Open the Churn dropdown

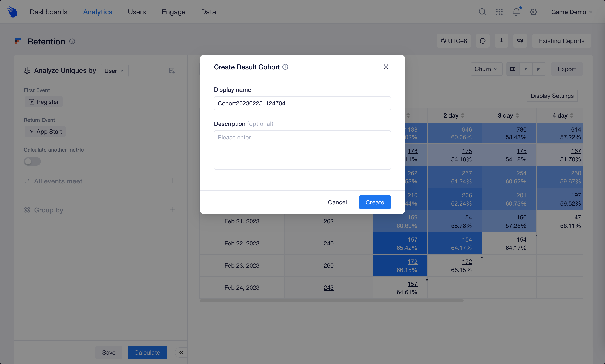[486, 69]
